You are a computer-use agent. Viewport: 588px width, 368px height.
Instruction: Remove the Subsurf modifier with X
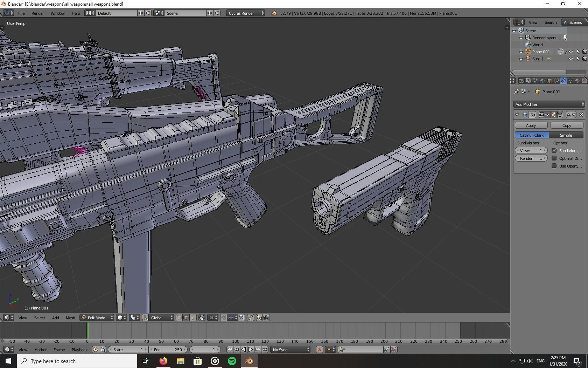581,115
